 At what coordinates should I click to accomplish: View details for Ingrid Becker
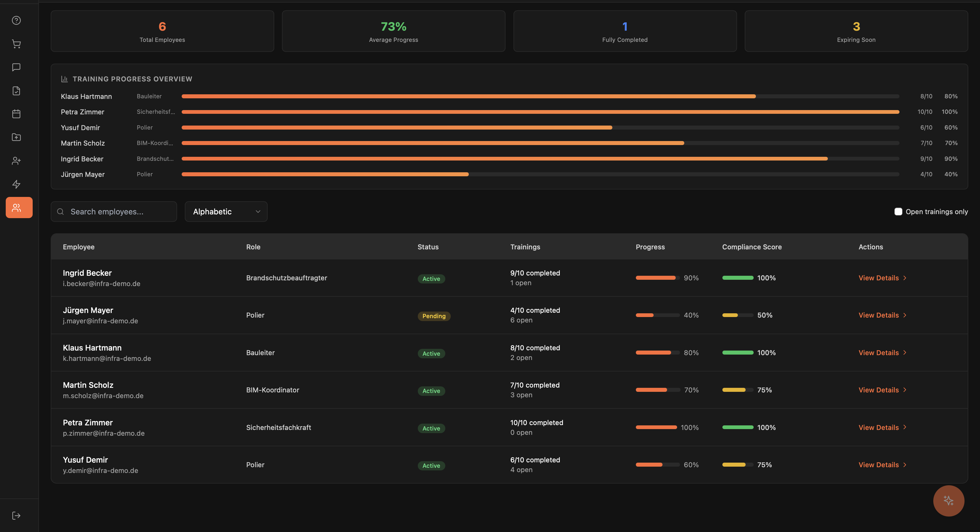[882, 278]
